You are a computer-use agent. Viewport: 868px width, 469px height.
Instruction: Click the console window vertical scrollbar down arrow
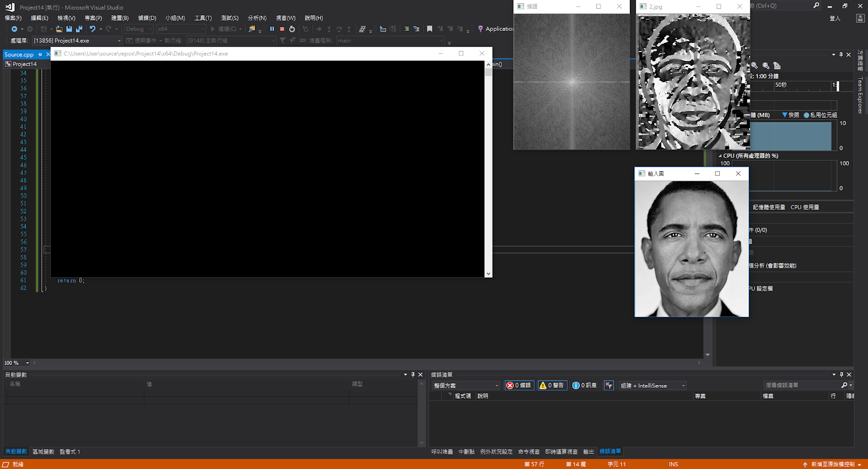coord(488,274)
